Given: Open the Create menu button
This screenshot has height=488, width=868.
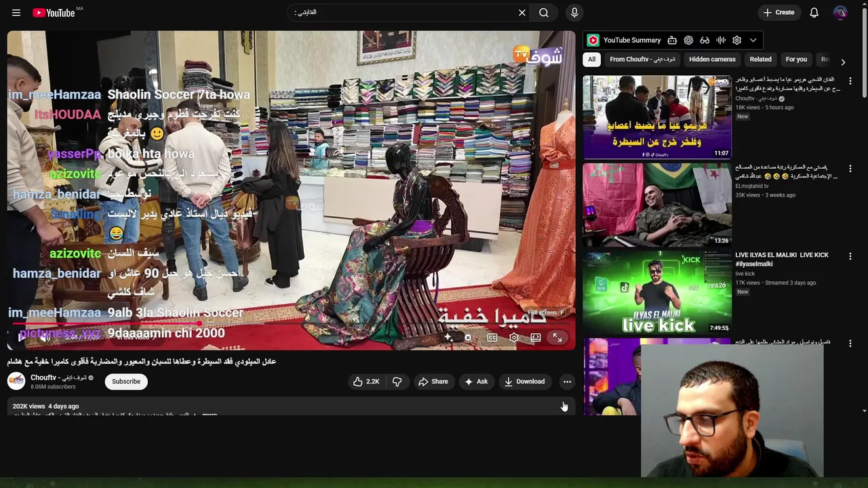Looking at the screenshot, I should pyautogui.click(x=778, y=12).
